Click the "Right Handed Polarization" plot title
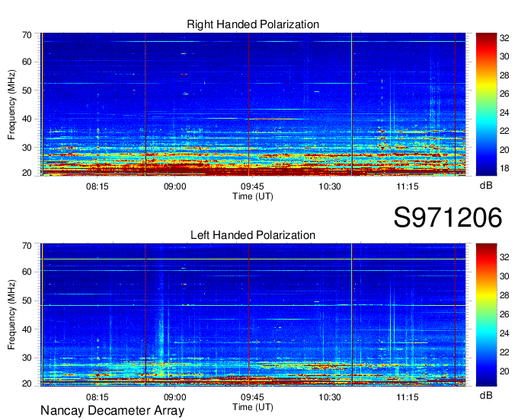Viewport: 518px width, 420px height. tap(253, 24)
